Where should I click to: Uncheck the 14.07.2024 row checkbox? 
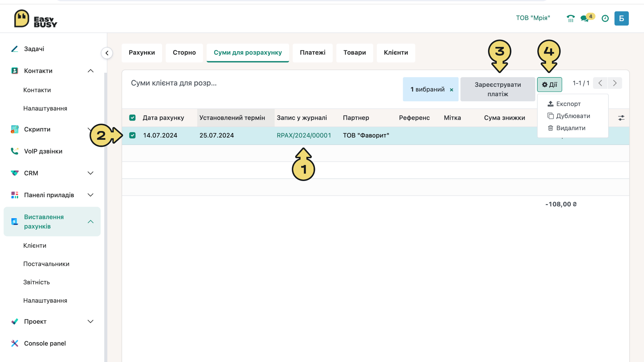132,135
